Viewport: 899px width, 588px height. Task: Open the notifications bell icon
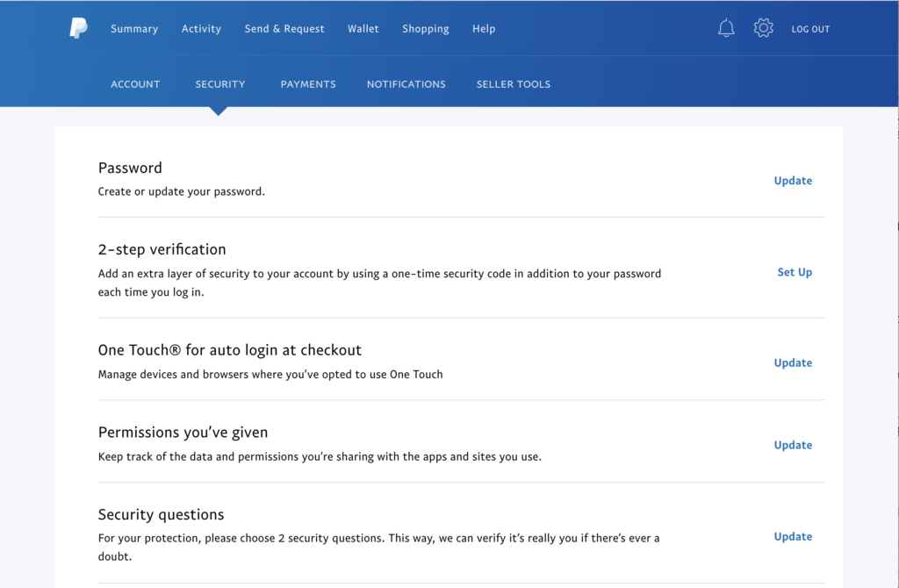pyautogui.click(x=726, y=29)
